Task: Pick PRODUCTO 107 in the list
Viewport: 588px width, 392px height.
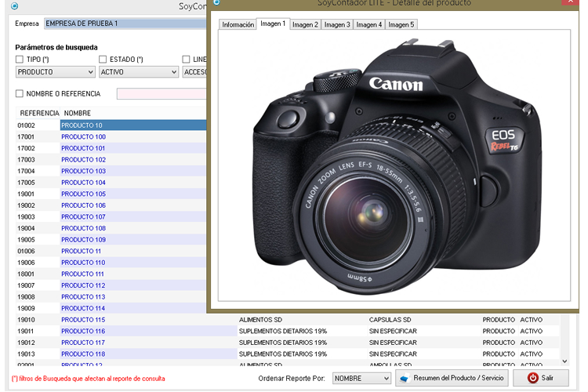Action: coord(83,217)
